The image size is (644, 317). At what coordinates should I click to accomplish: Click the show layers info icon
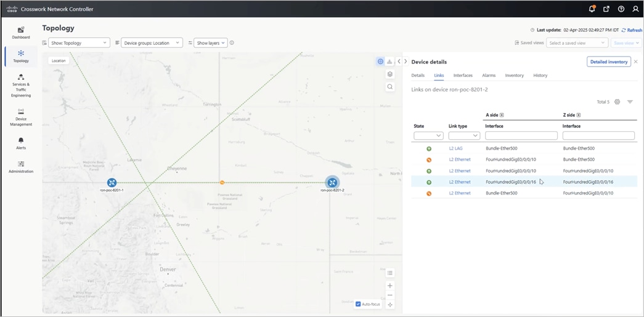[232, 42]
